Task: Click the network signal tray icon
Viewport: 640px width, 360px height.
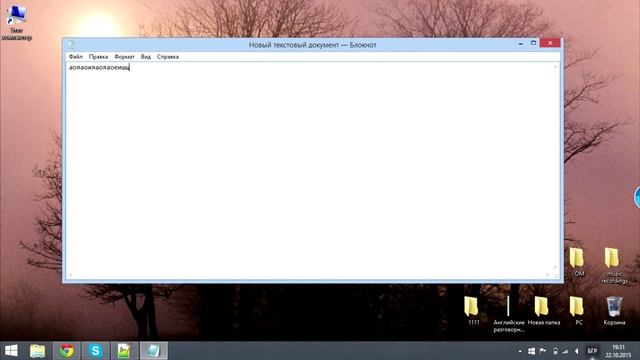Action: point(565,351)
